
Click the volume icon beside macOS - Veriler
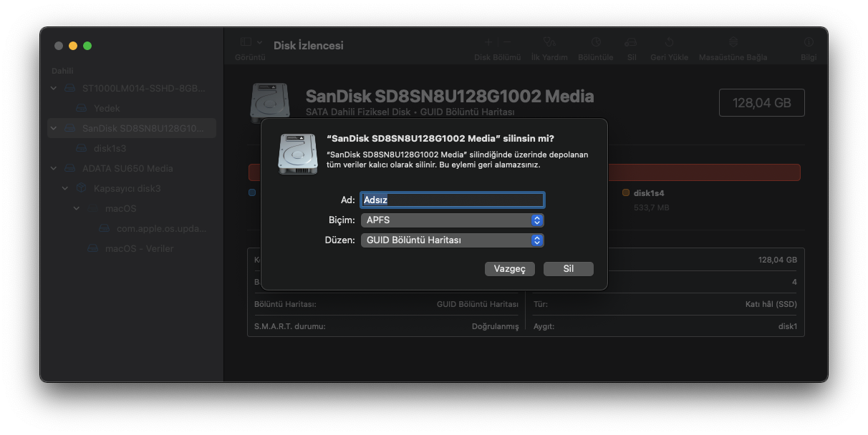93,248
